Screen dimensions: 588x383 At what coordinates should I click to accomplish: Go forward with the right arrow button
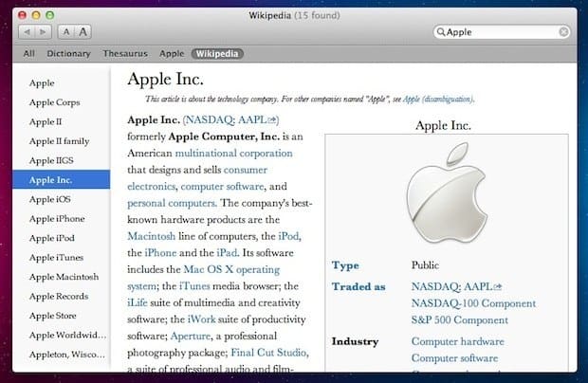coord(43,32)
